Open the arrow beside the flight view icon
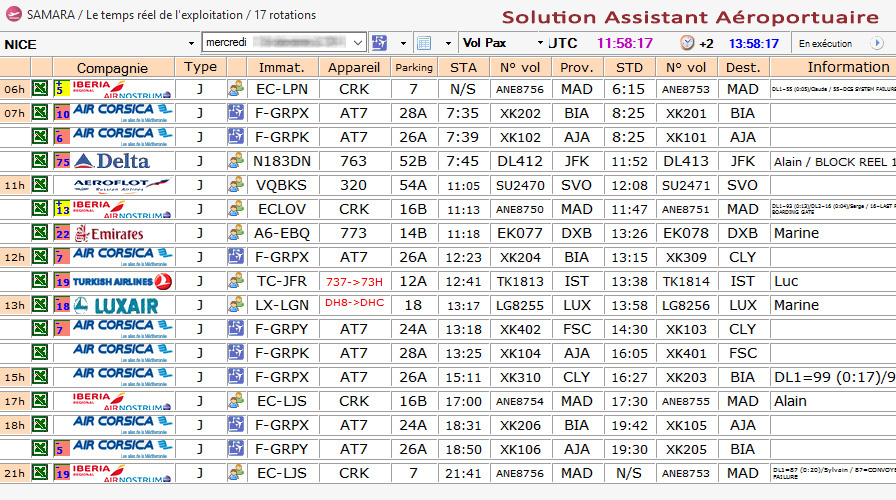This screenshot has height=500, width=896. click(x=403, y=43)
